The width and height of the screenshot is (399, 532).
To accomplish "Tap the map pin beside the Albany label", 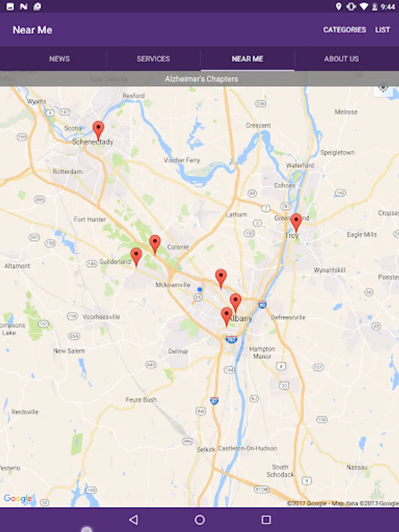I will click(226, 317).
